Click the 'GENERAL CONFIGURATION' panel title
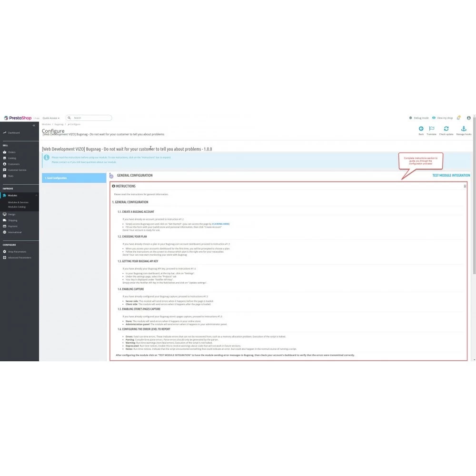Screen dimensions: 476x476 (135, 176)
